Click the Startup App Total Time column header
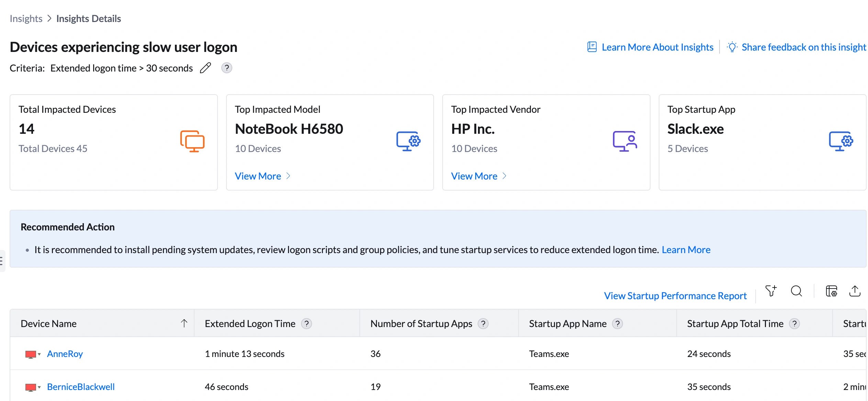Screen dimensions: 868x401 tap(755, 323)
